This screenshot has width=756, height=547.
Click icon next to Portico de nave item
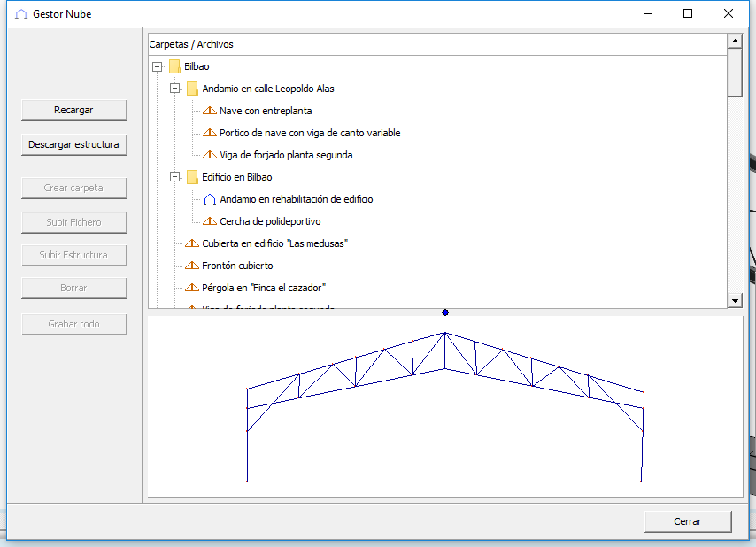(x=210, y=133)
